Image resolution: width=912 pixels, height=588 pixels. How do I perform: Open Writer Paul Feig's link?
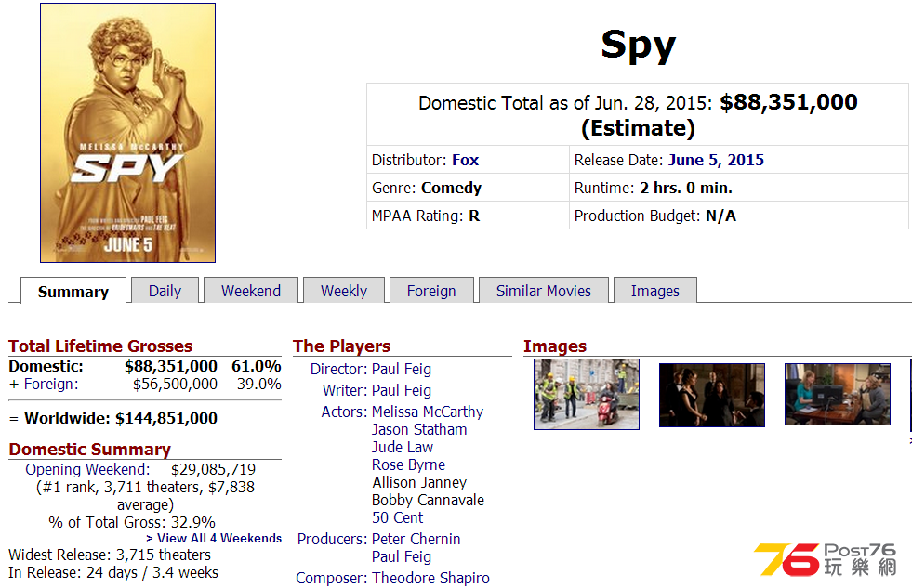[x=402, y=390]
